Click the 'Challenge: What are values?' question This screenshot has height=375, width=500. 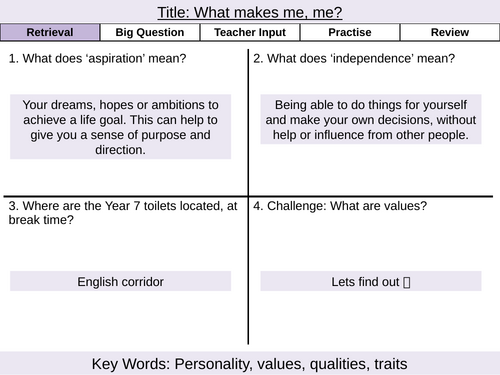(340, 206)
